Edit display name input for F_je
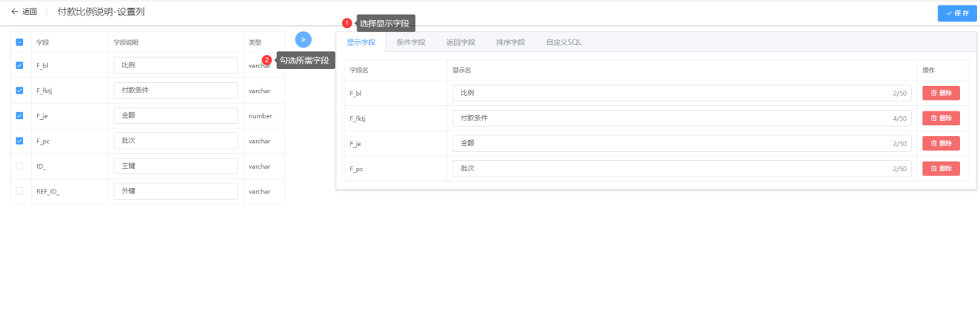980x332 pixels. (x=682, y=143)
